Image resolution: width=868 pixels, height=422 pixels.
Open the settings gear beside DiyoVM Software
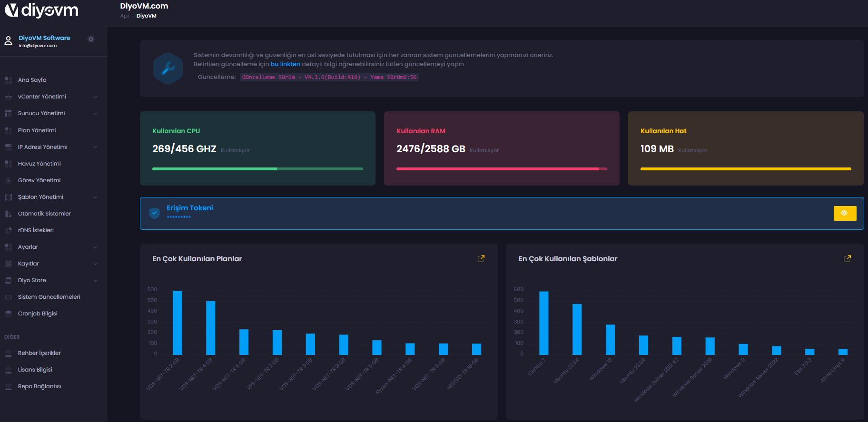click(x=91, y=39)
